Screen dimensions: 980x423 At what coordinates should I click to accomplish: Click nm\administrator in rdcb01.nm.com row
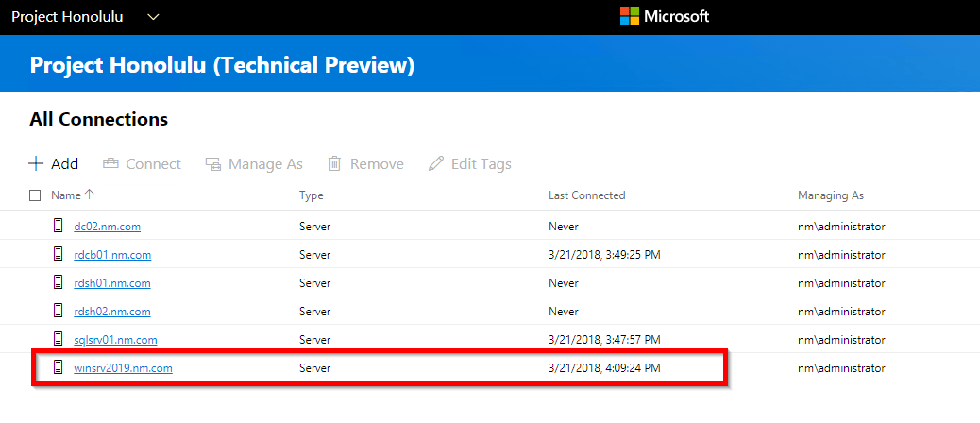pyautogui.click(x=841, y=255)
